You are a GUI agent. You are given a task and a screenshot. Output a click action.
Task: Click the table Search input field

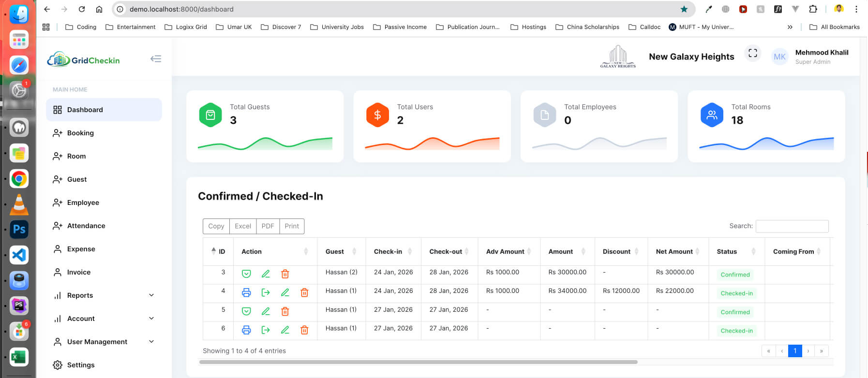pos(792,226)
